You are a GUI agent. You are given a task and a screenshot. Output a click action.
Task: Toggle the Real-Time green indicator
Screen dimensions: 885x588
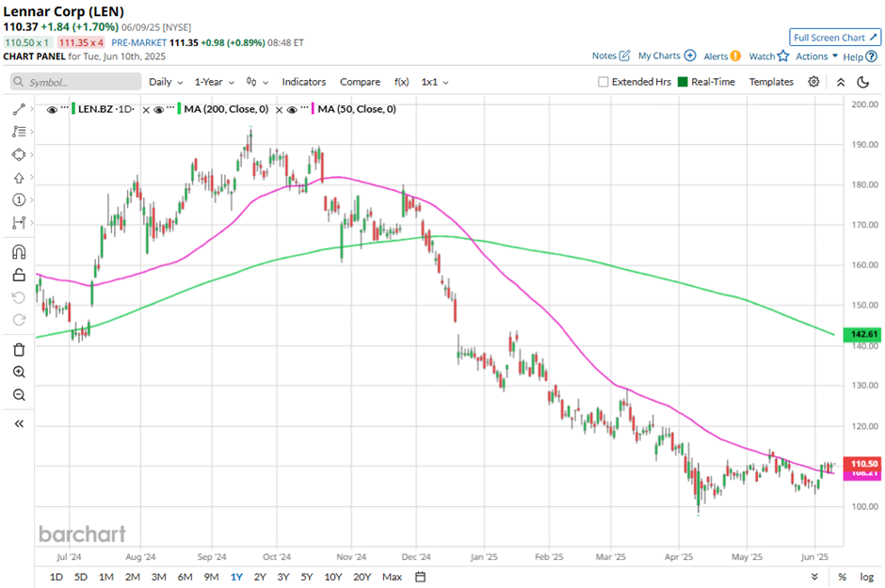pos(683,82)
